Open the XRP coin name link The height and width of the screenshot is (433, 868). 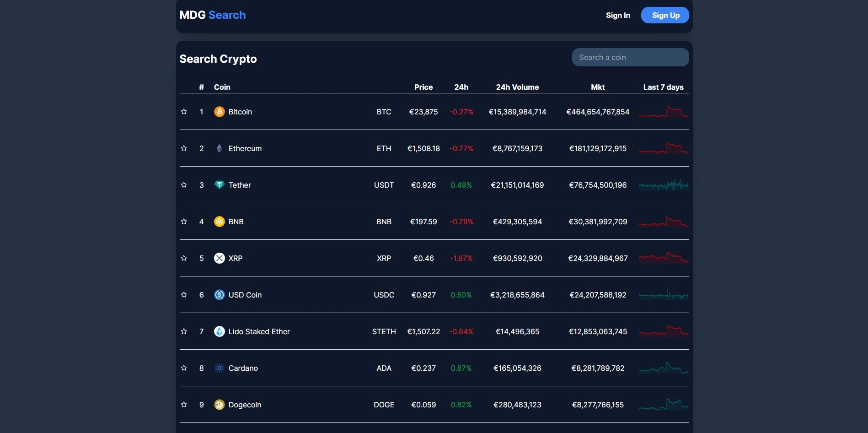pyautogui.click(x=236, y=258)
